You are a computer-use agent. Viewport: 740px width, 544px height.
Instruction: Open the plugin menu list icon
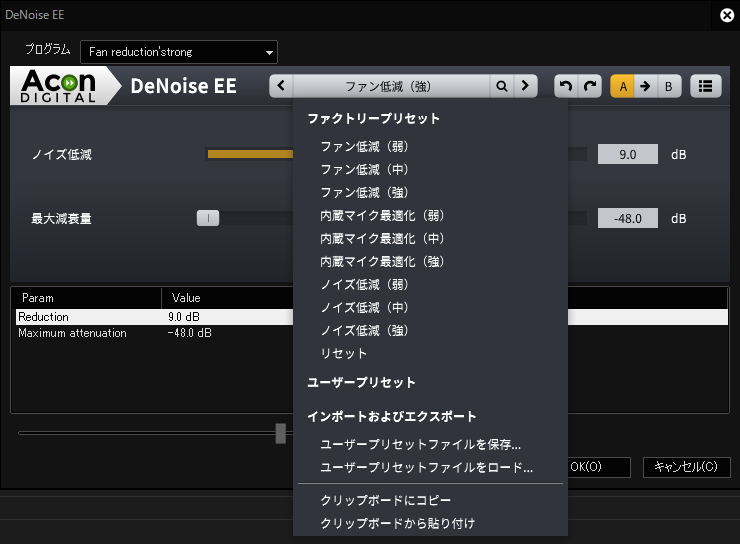(x=706, y=86)
